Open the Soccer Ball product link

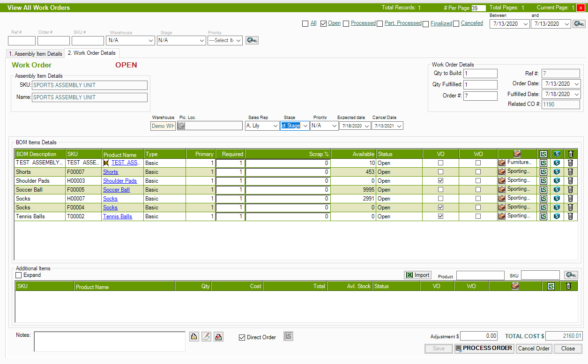(117, 190)
